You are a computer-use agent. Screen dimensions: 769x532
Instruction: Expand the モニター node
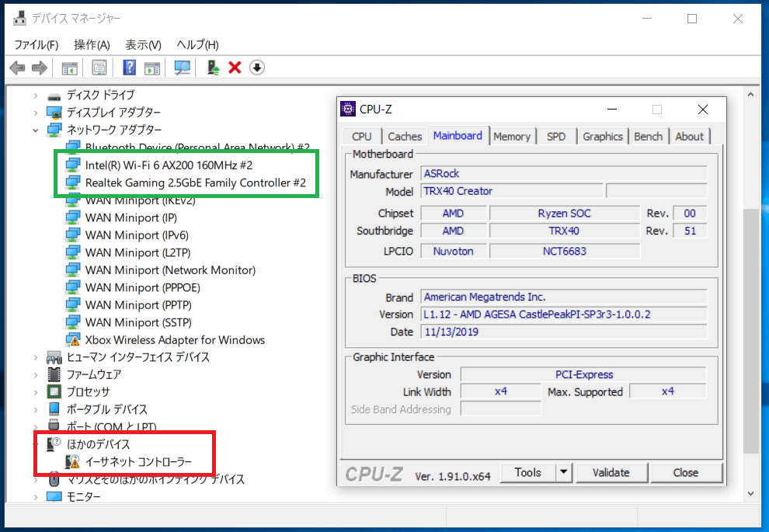pos(35,497)
